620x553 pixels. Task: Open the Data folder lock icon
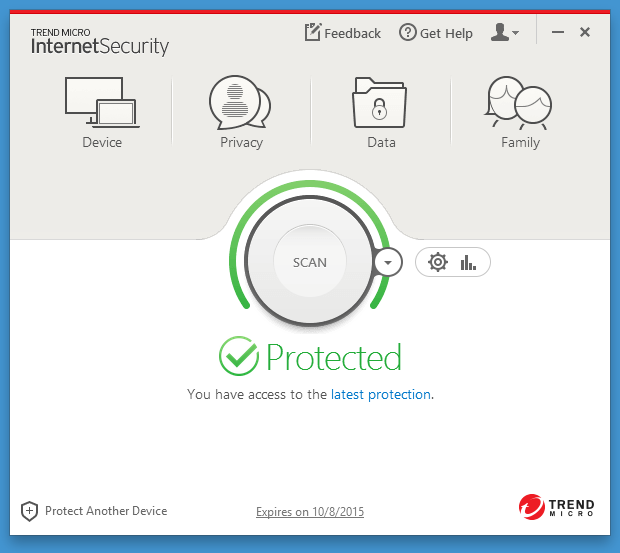381,102
